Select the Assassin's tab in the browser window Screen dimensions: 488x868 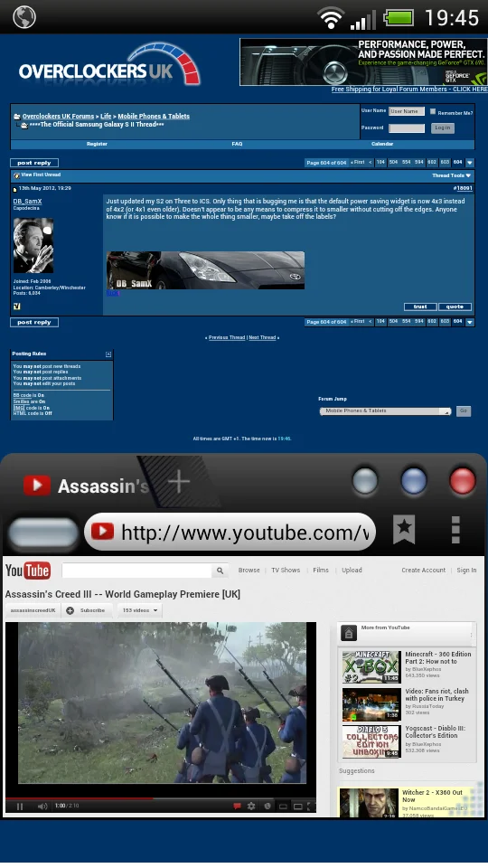point(87,486)
